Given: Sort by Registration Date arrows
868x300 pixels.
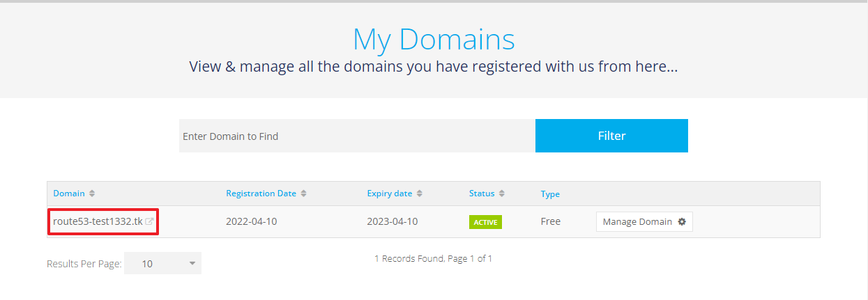Looking at the screenshot, I should [x=303, y=194].
